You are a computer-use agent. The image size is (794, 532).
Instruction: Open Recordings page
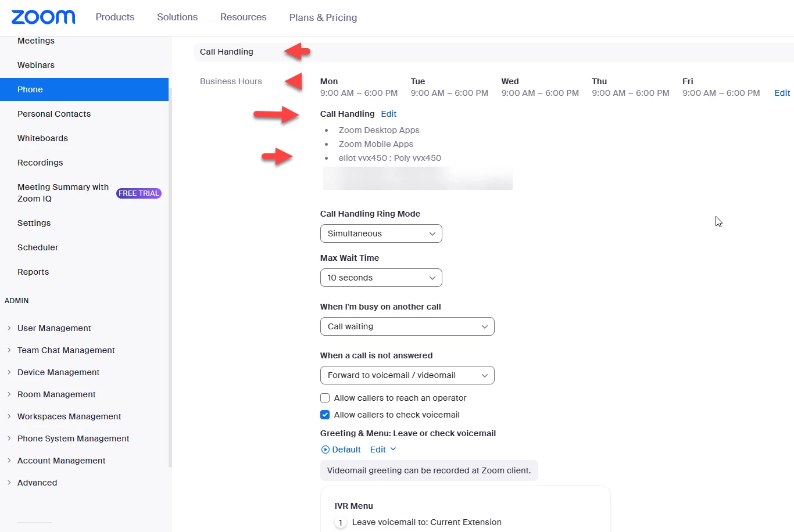[40, 163]
